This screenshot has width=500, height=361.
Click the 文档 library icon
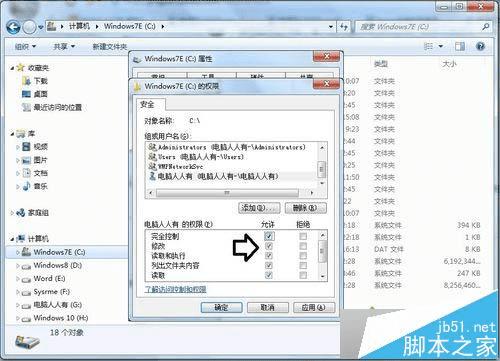click(x=26, y=173)
